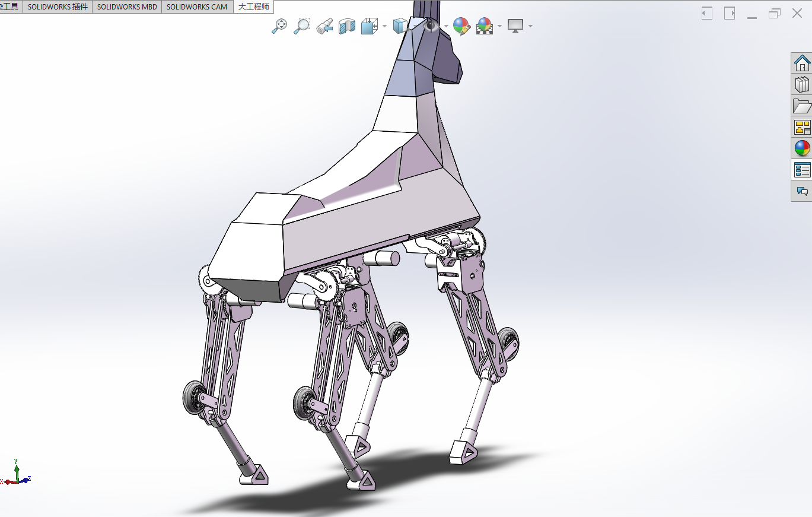Open the View Orientation cube icon
Viewport: 812px width, 517px height.
click(x=370, y=26)
